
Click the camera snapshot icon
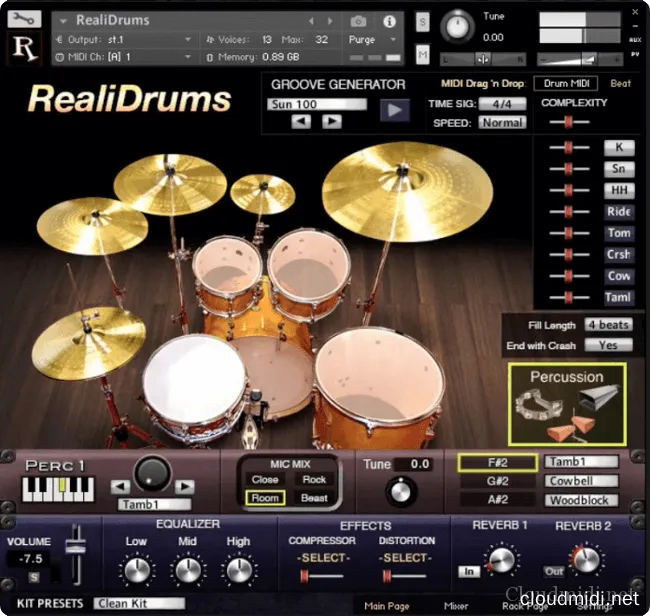pyautogui.click(x=358, y=21)
